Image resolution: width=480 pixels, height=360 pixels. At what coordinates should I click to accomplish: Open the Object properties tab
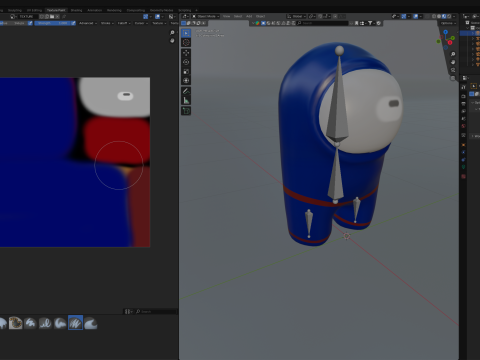point(463,145)
